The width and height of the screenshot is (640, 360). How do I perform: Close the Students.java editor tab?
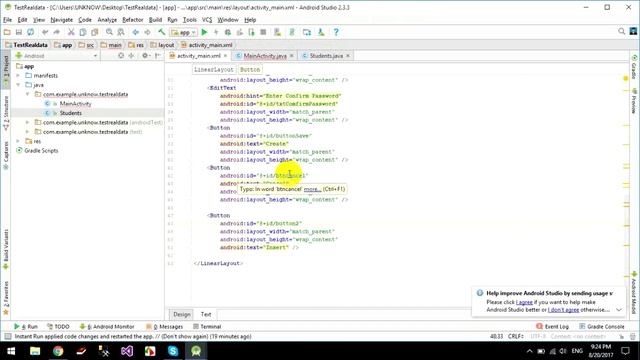(348, 56)
